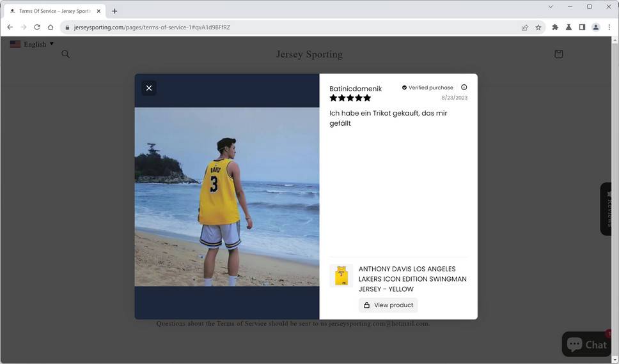619x364 pixels.
Task: Open the site search magnifier icon
Action: click(65, 54)
